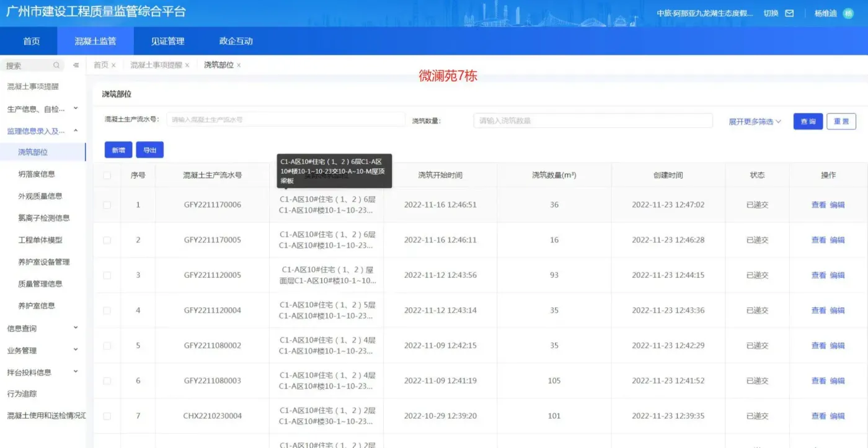Screen dimensions: 868x448
Task: Click 切换 to switch project
Action: (x=771, y=13)
